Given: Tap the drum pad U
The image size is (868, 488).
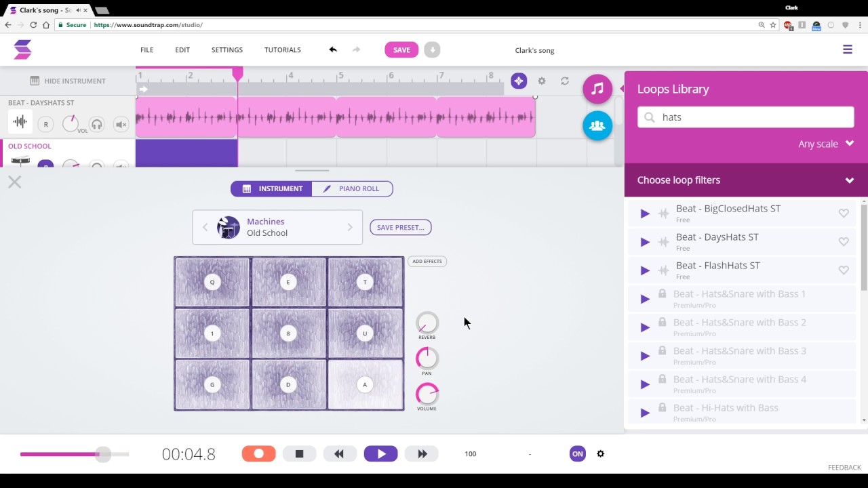Looking at the screenshot, I should point(365,333).
